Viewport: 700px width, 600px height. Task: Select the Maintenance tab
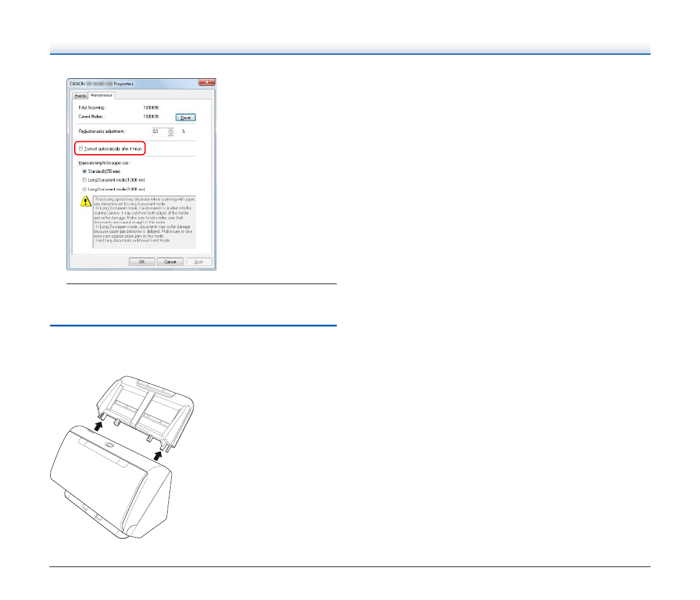click(101, 95)
